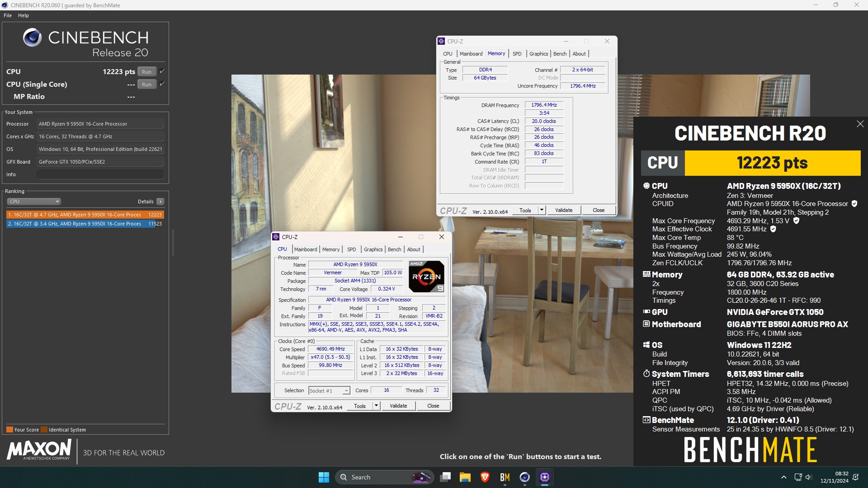Open the Help menu
This screenshot has width=868, height=488.
click(x=24, y=15)
